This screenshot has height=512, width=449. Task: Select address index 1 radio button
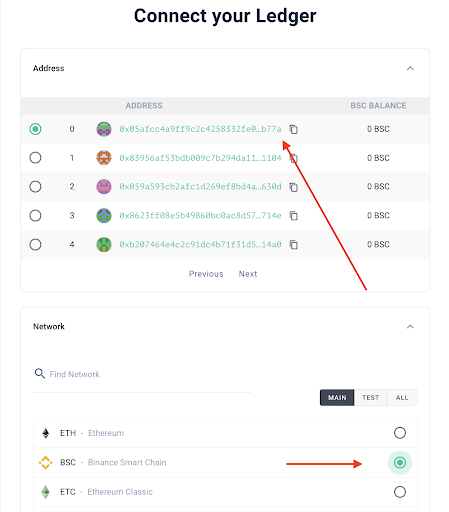click(x=35, y=158)
